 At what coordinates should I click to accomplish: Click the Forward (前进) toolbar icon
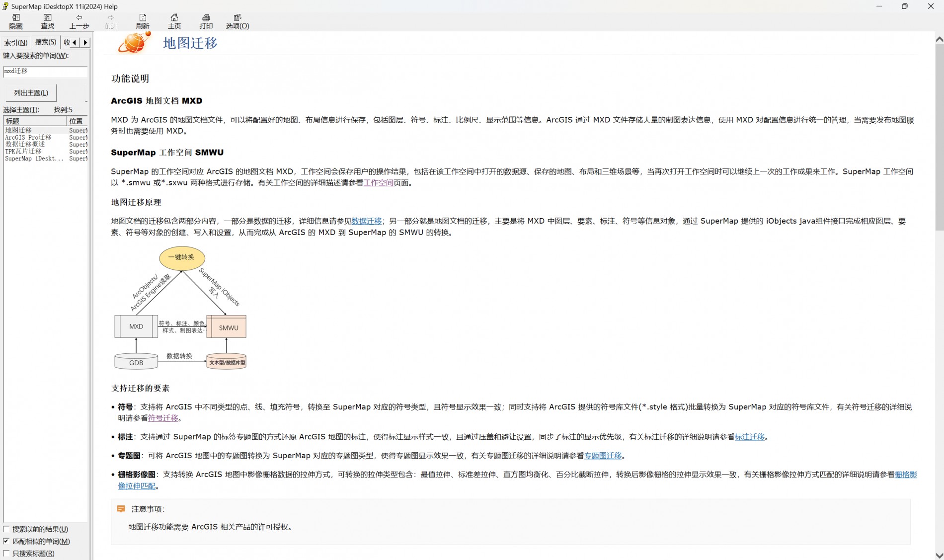(x=111, y=21)
